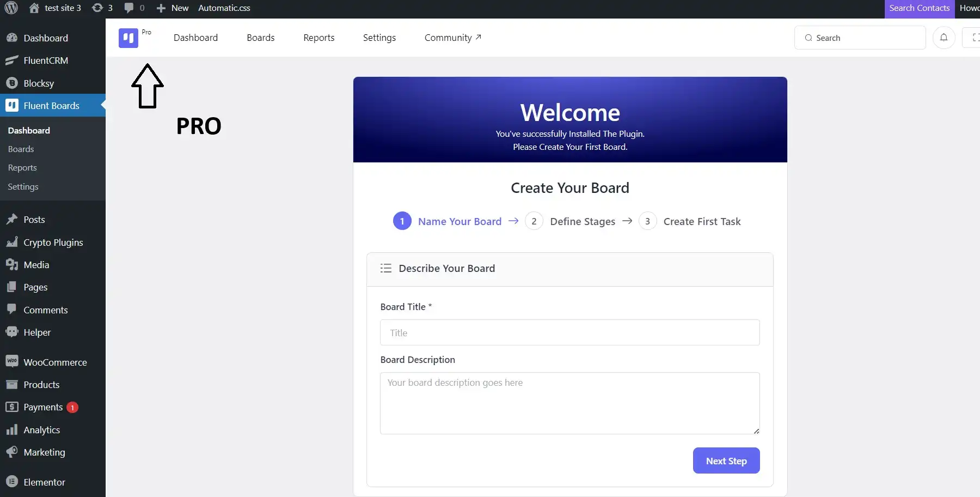
Task: Click the WordPress logo in admin bar
Action: pyautogui.click(x=11, y=8)
